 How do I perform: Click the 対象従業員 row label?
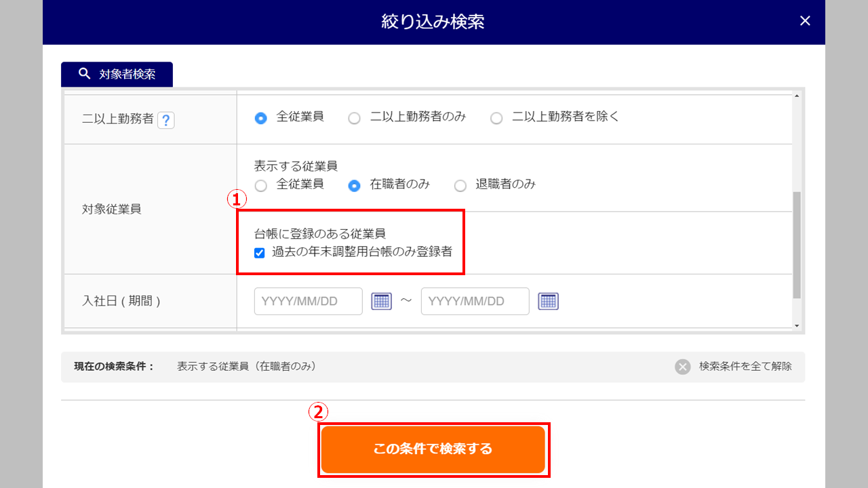[x=111, y=209]
